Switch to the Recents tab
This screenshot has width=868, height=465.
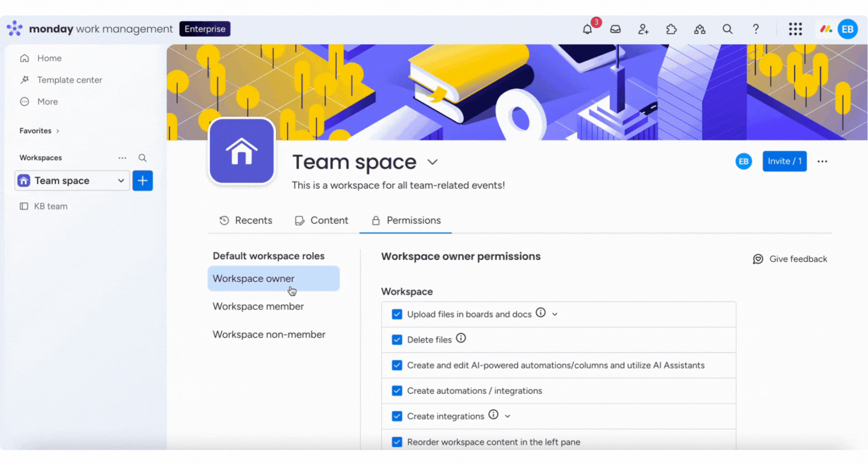[x=246, y=221]
